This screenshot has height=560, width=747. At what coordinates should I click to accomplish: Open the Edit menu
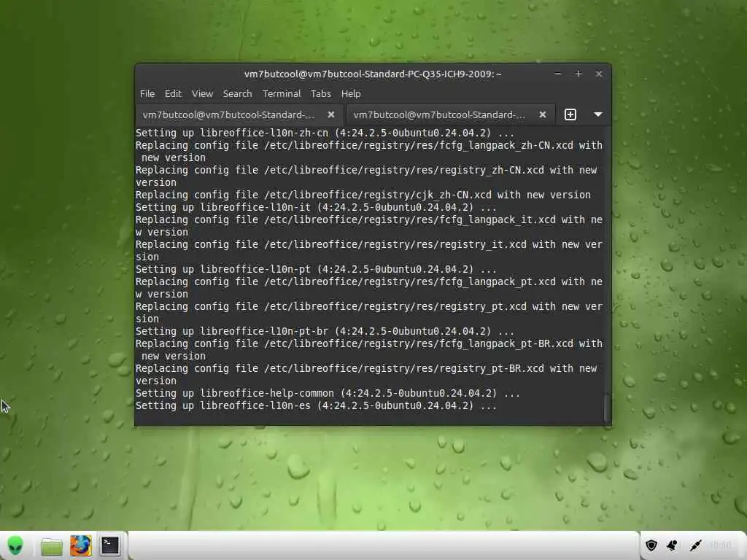point(173,94)
